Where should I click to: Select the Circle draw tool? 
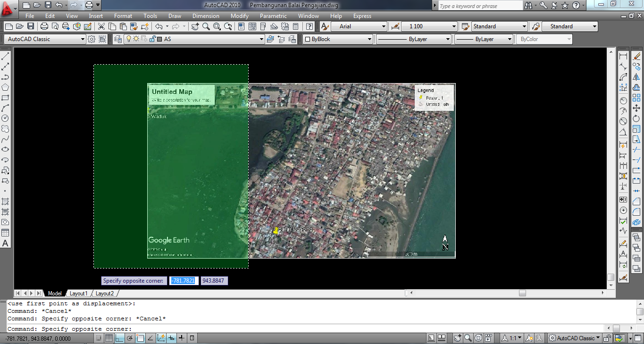tap(6, 118)
